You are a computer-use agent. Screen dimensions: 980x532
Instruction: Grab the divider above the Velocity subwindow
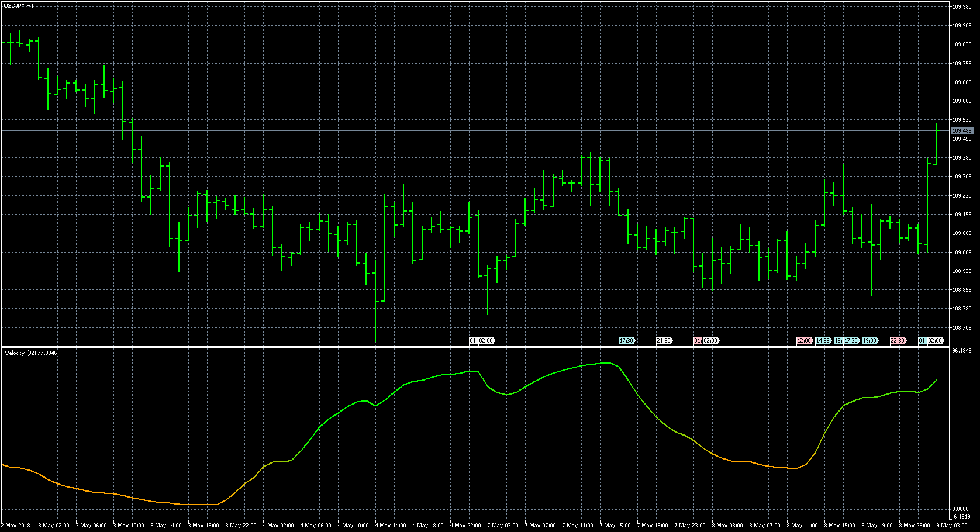pos(468,347)
